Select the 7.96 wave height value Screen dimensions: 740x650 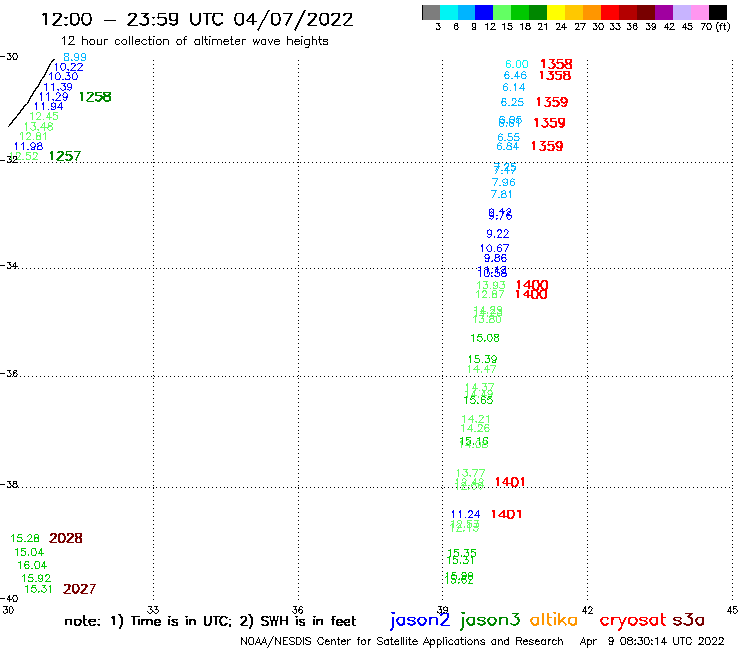(x=504, y=182)
